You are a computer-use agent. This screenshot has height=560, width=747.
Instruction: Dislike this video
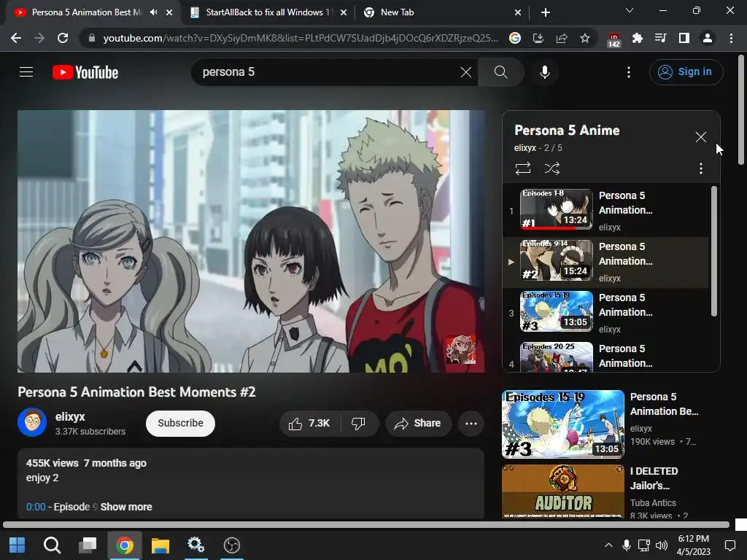[x=359, y=424]
